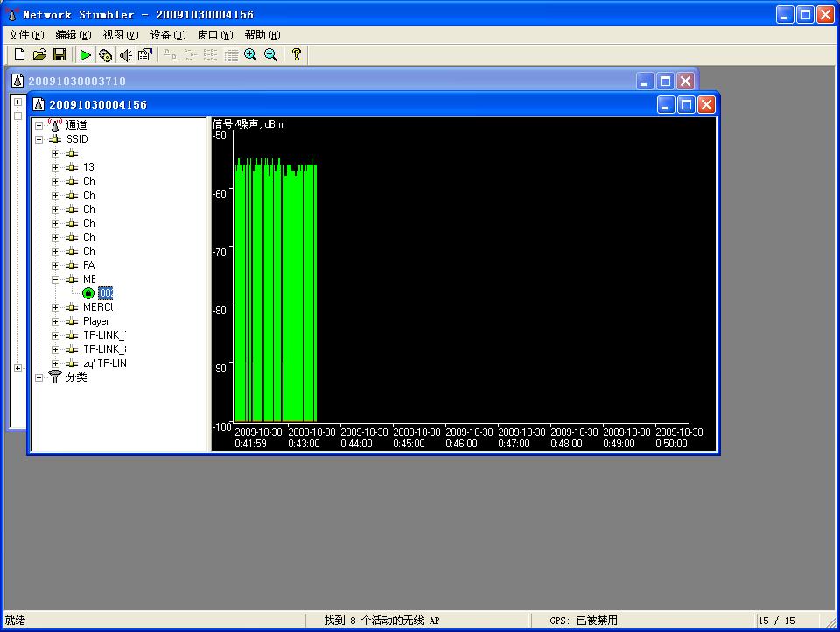Viewport: 840px width, 632px height.
Task: Save the capture with the floppy disk icon
Action: click(59, 54)
